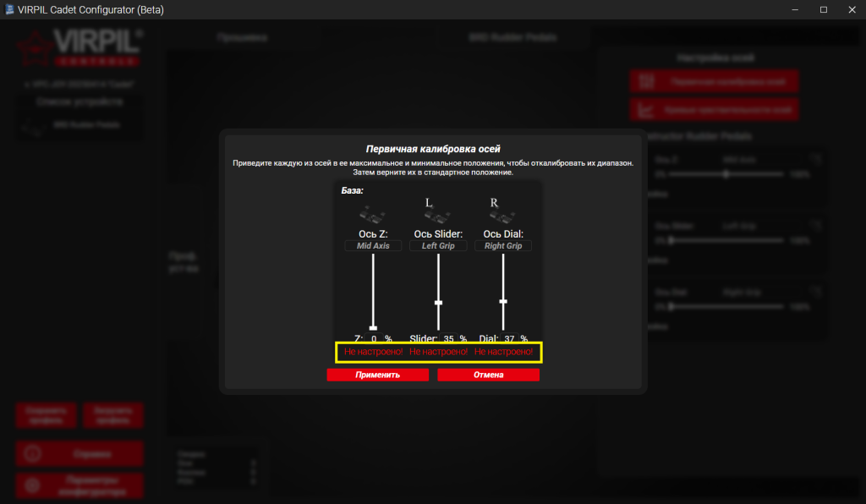866x504 pixels.
Task: Click the Сохранить профиль button
Action: pos(47,415)
